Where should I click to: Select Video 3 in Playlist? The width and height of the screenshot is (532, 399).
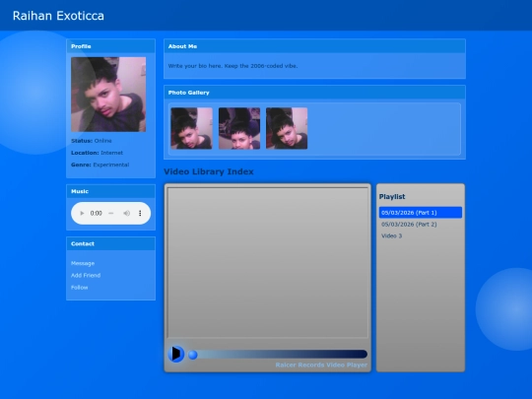[421, 235]
